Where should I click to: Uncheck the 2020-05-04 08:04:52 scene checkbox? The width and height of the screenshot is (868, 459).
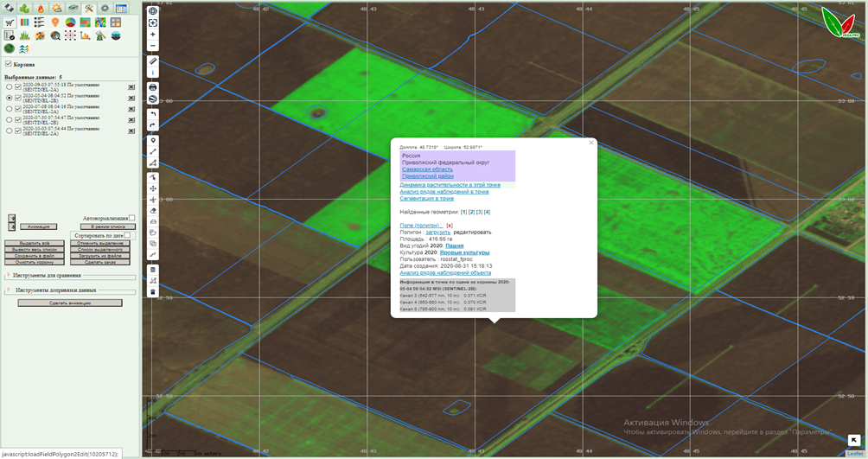[18, 98]
